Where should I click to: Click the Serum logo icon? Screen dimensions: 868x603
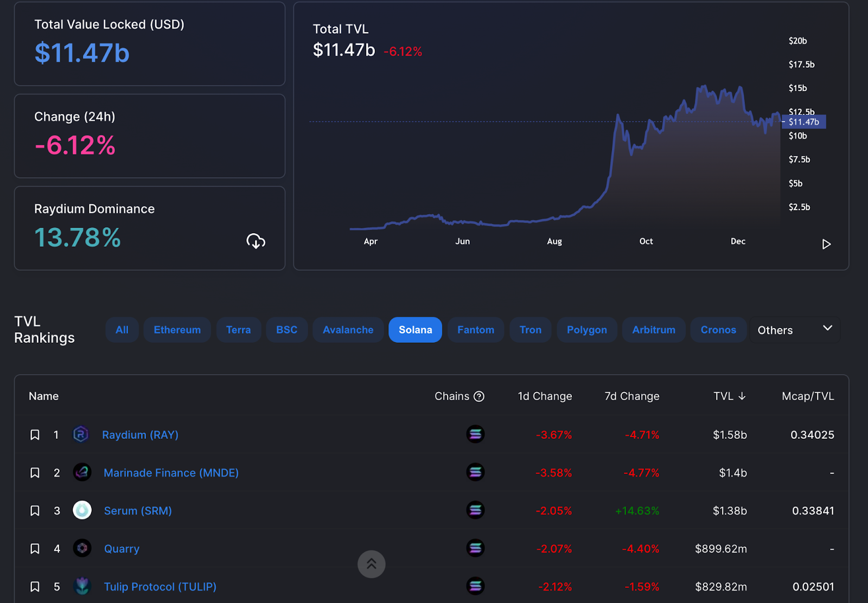82,510
